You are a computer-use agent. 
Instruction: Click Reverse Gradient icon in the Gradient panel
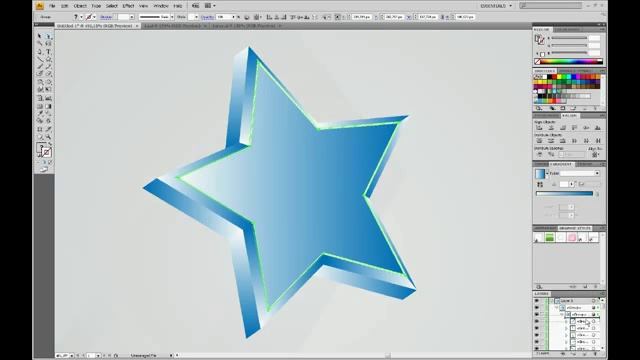(x=540, y=184)
